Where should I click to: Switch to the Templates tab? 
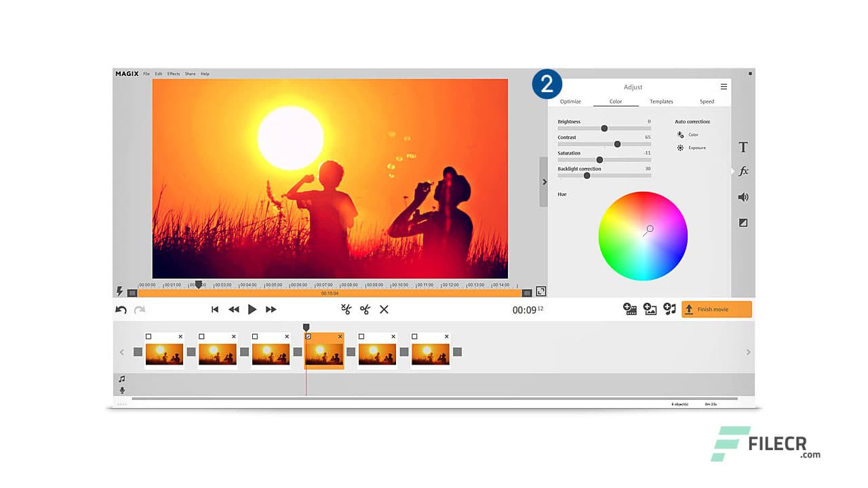661,101
